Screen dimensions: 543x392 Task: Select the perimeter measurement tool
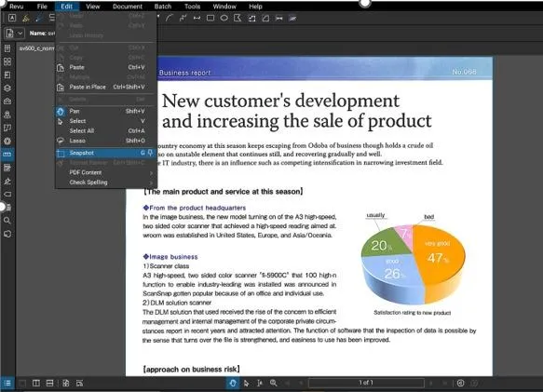tap(251, 19)
